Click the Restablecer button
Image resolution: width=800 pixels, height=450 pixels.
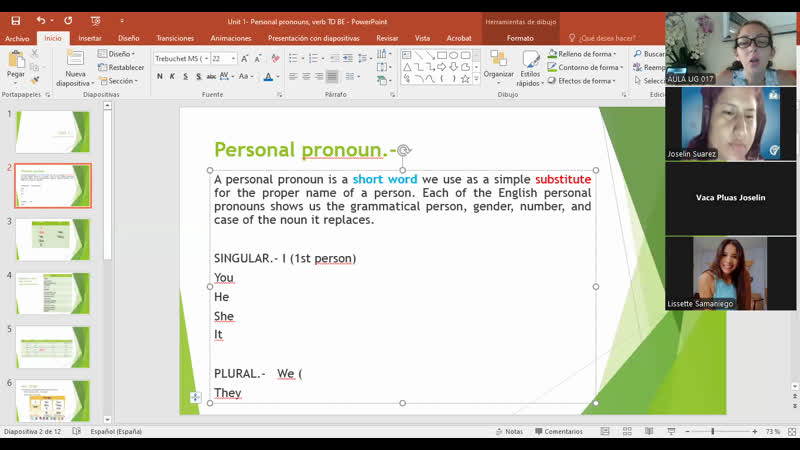pos(121,67)
